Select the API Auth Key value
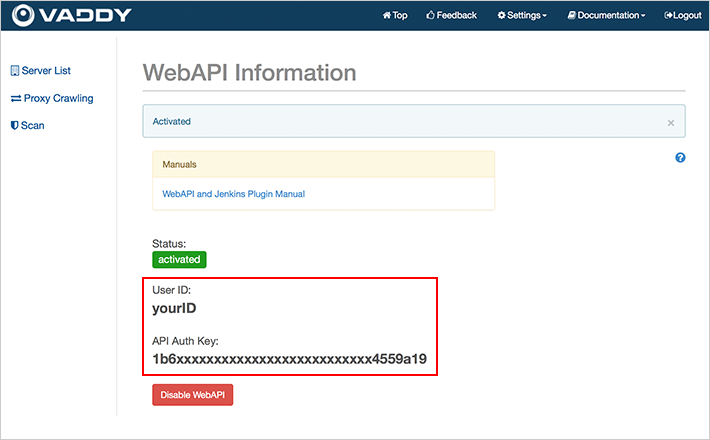Image resolution: width=710 pixels, height=440 pixels. pyautogui.click(x=289, y=359)
